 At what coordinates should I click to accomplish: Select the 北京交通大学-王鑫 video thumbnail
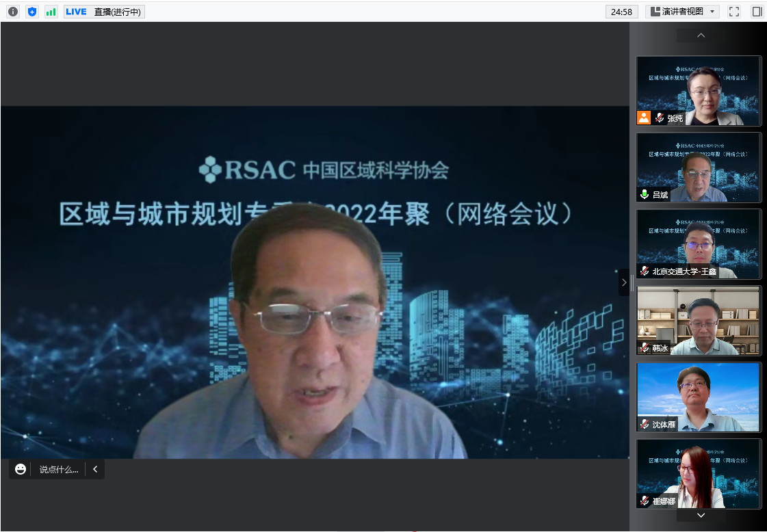coord(699,243)
